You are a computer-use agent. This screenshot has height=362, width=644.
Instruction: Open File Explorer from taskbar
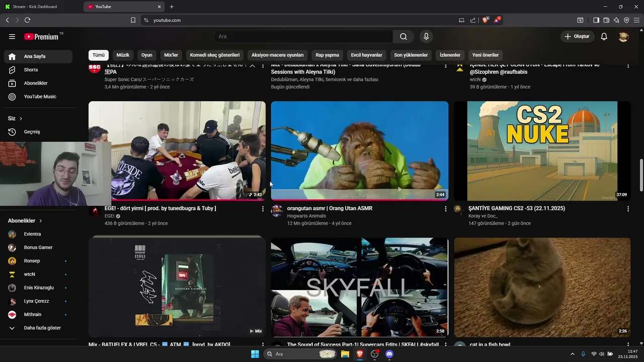345,354
